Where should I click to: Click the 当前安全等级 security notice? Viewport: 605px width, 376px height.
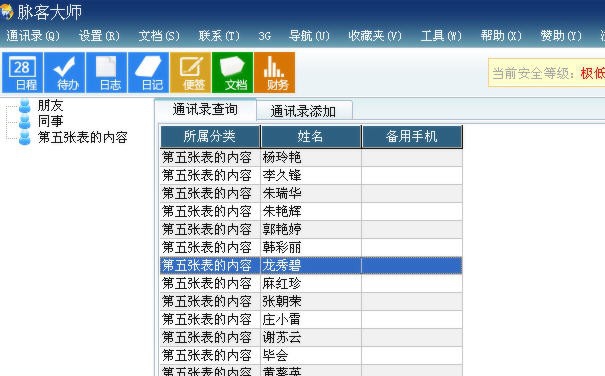click(x=547, y=73)
